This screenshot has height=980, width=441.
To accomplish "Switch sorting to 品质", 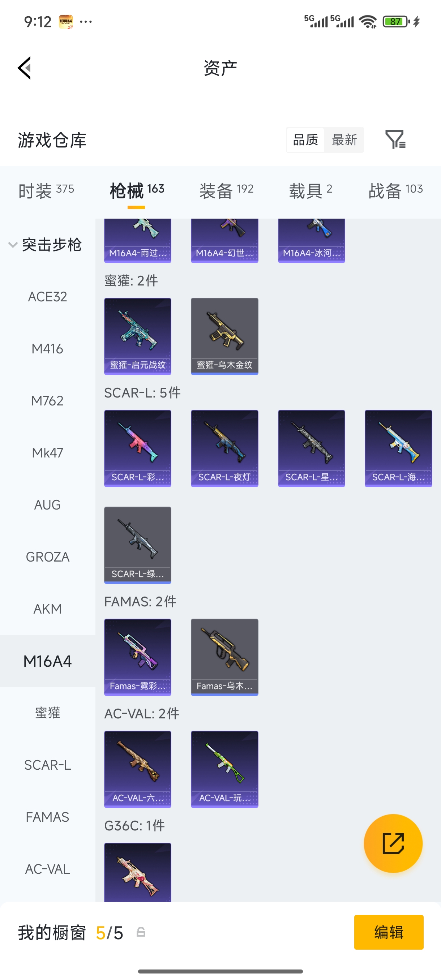I will (305, 139).
